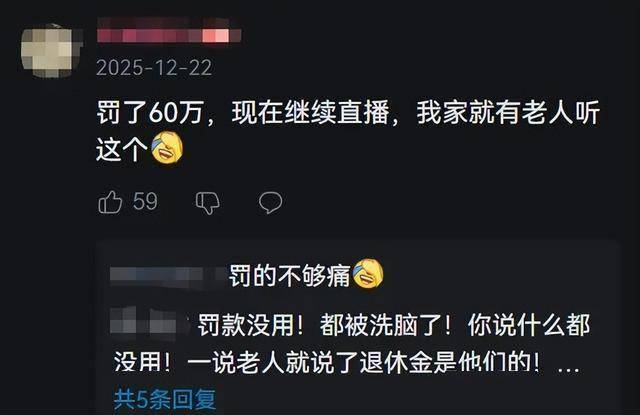This screenshot has height=415, width=640.
Task: Open blurred username before 罚的不够痛
Action: (167, 274)
